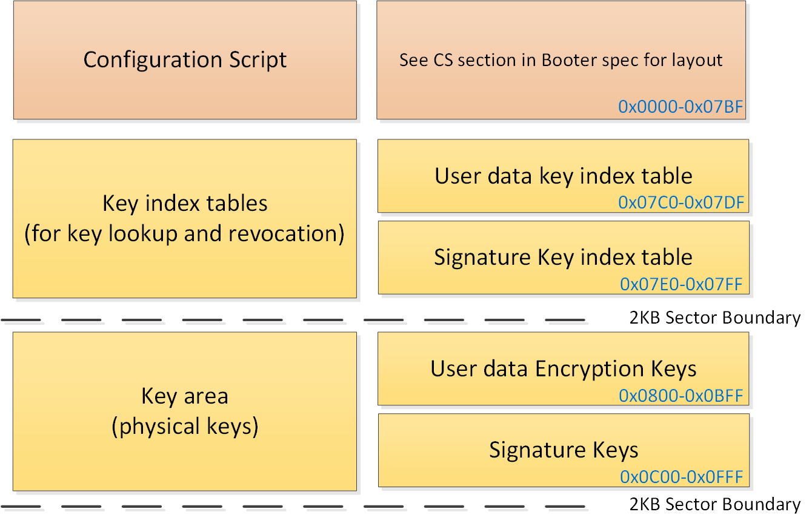Click the 'Configuration Script' title text
The height and width of the screenshot is (526, 812).
185,60
